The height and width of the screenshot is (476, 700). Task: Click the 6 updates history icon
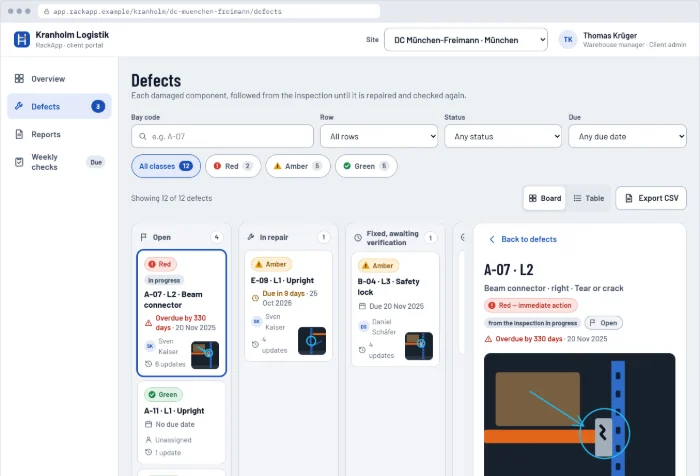click(148, 364)
